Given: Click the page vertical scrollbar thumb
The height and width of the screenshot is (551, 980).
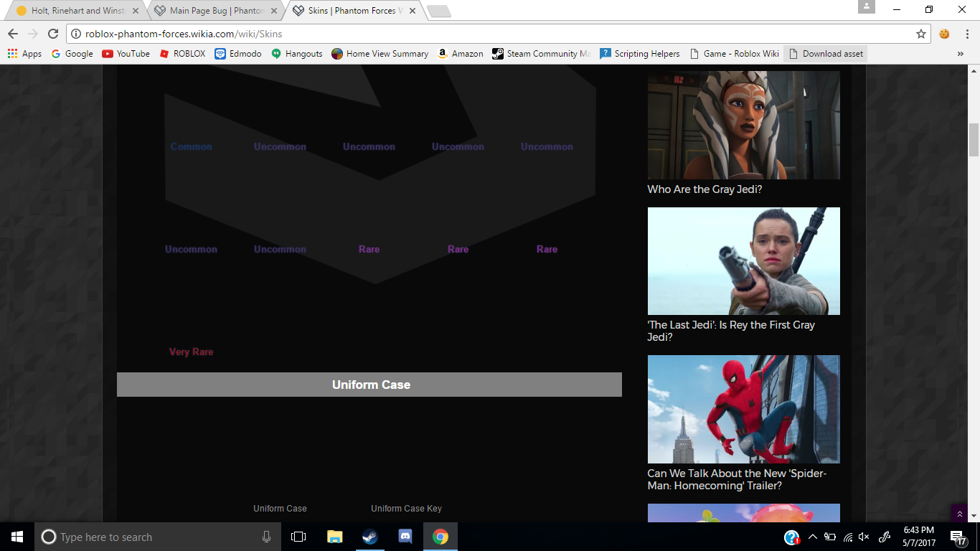Looking at the screenshot, I should (974, 140).
